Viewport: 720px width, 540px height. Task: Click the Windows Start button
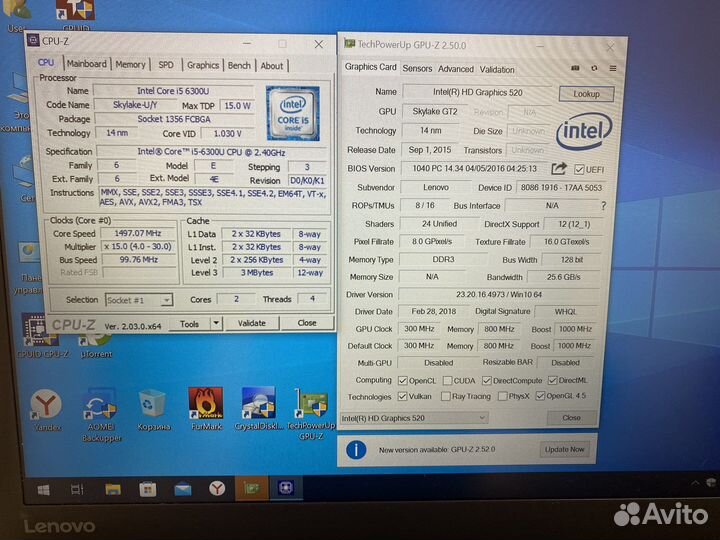click(44, 490)
